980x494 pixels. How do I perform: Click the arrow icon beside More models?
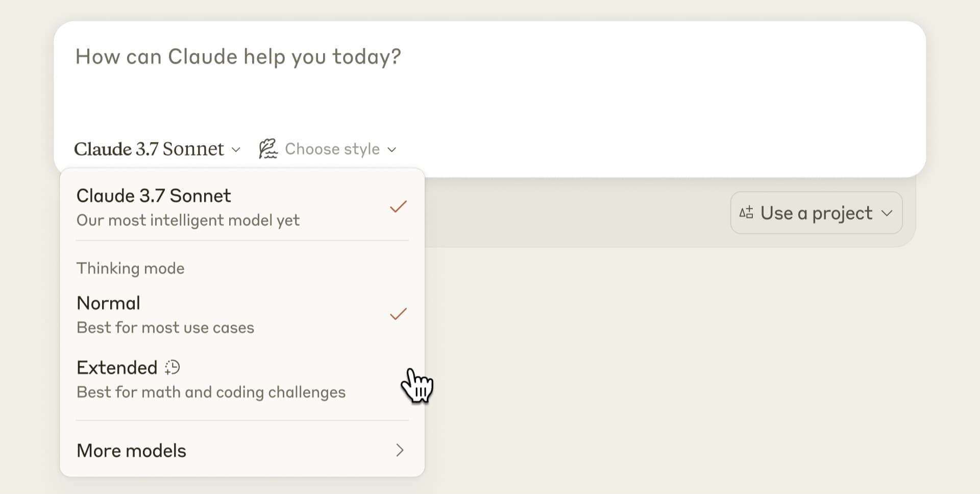tap(400, 450)
